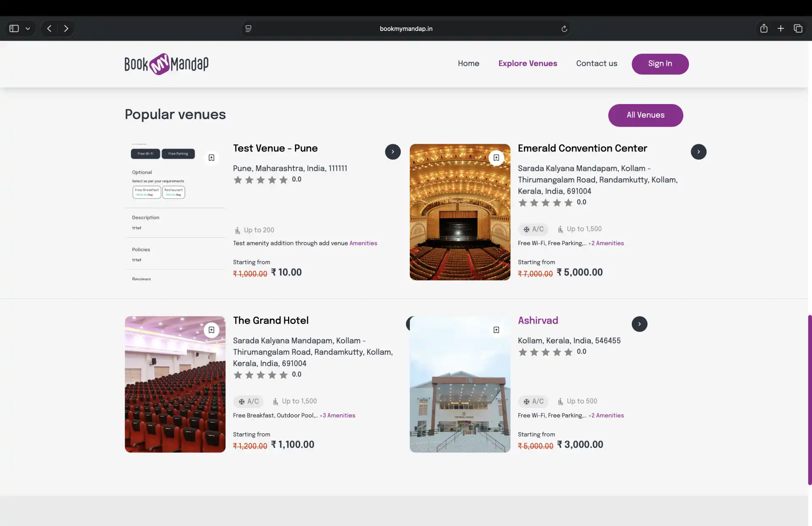Click arrow button beside Ashirvad
The image size is (812, 526).
pos(639,324)
